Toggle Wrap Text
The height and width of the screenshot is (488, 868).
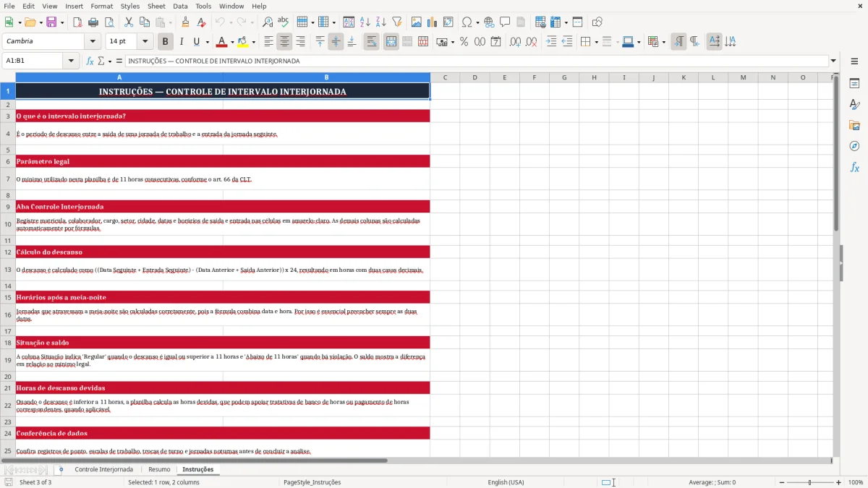tap(371, 42)
